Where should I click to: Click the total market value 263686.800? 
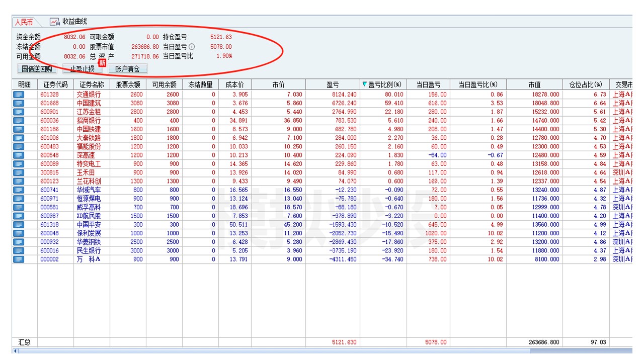pos(544,342)
